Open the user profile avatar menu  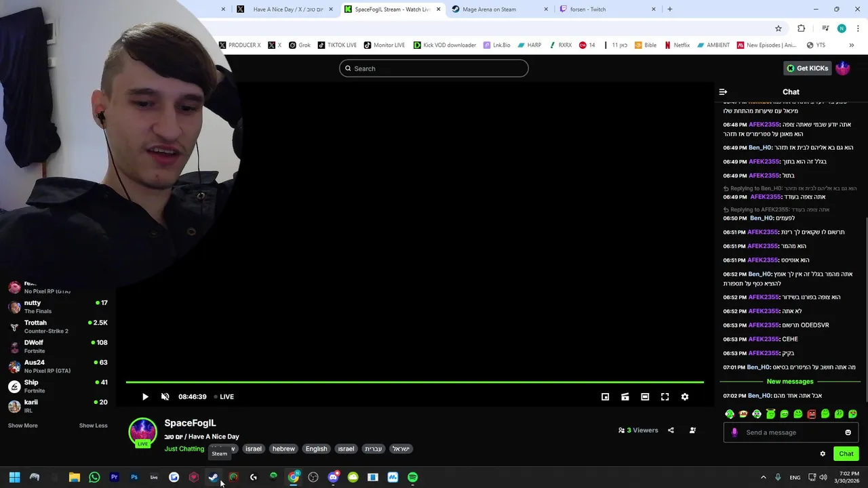(843, 68)
